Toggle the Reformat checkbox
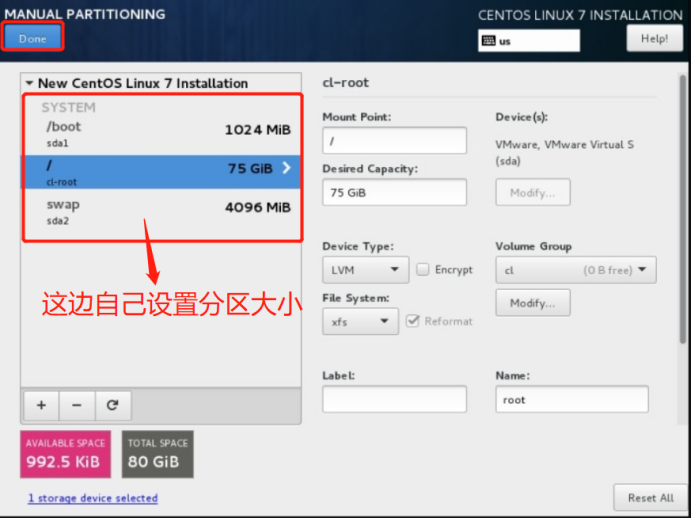This screenshot has width=692, height=518. pyautogui.click(x=412, y=321)
